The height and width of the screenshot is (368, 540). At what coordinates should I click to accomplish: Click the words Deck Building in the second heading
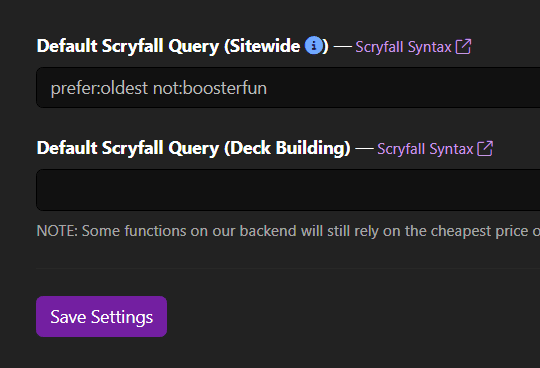coord(288,148)
